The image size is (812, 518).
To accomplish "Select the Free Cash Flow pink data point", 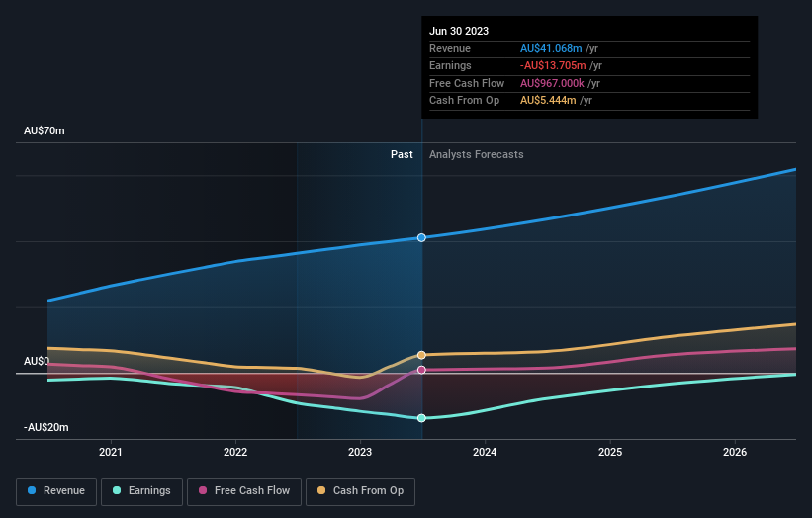I will click(421, 370).
